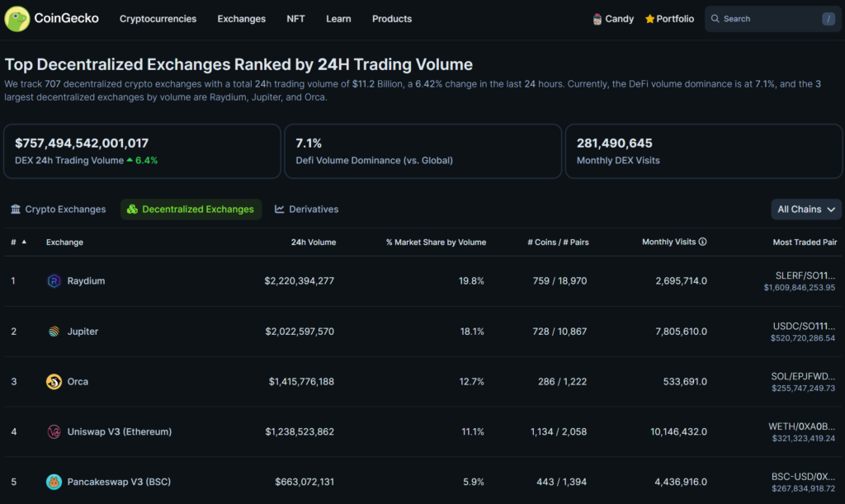The image size is (845, 504).
Task: Click the Derivatives chart icon
Action: [x=279, y=209]
